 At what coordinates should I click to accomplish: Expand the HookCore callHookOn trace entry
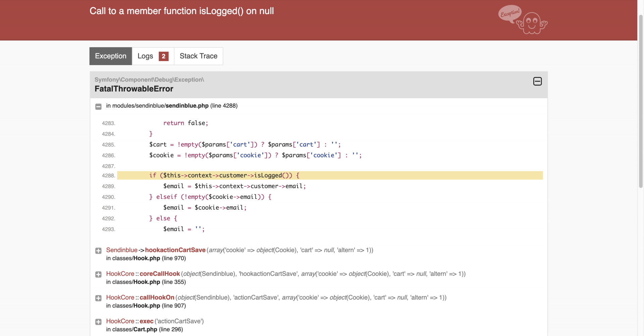click(x=98, y=298)
